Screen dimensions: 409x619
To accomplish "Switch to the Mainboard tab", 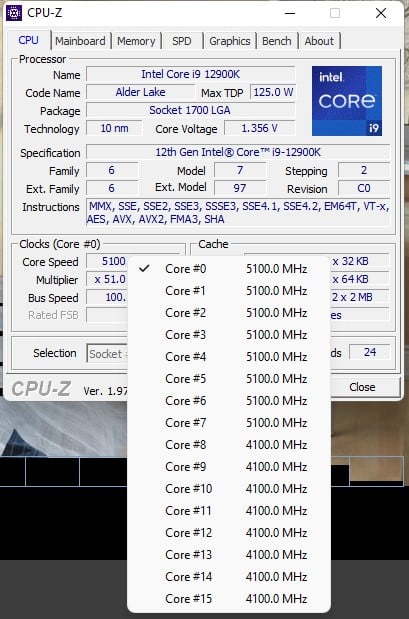I will click(x=80, y=41).
